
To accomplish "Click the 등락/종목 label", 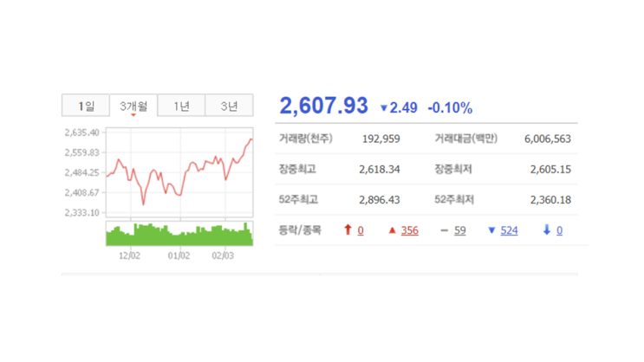I will tap(300, 229).
